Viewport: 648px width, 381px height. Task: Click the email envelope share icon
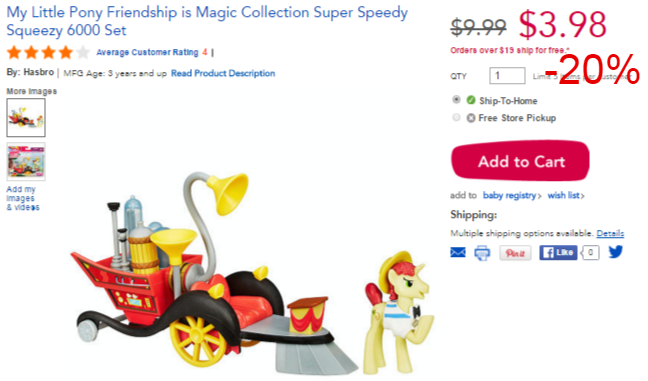[x=457, y=252]
